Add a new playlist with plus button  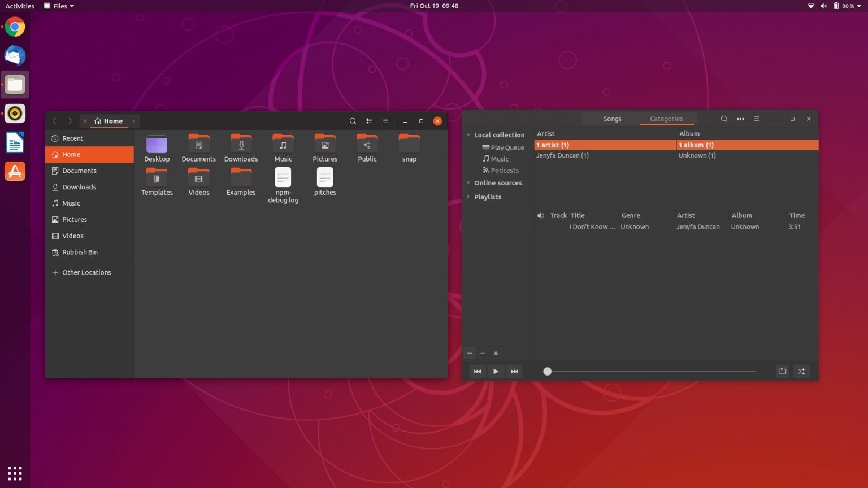pyautogui.click(x=470, y=353)
